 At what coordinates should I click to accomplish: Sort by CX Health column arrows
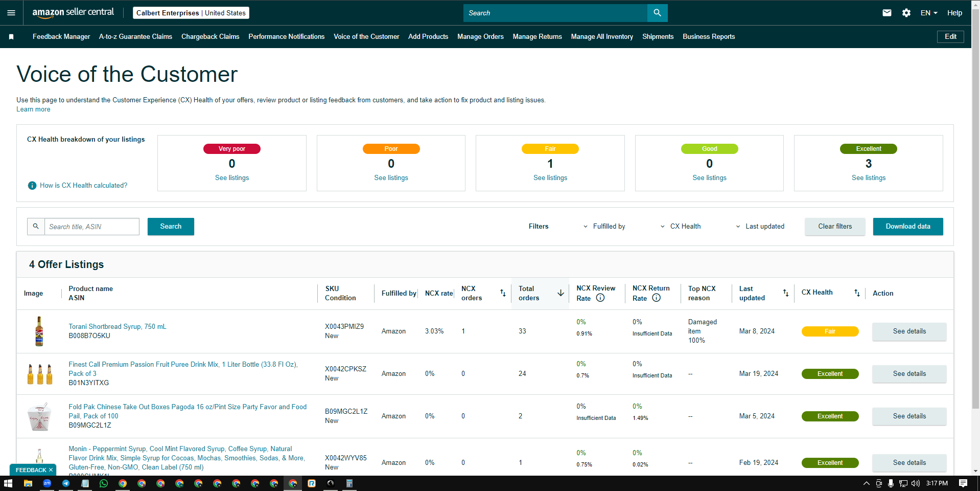click(857, 293)
